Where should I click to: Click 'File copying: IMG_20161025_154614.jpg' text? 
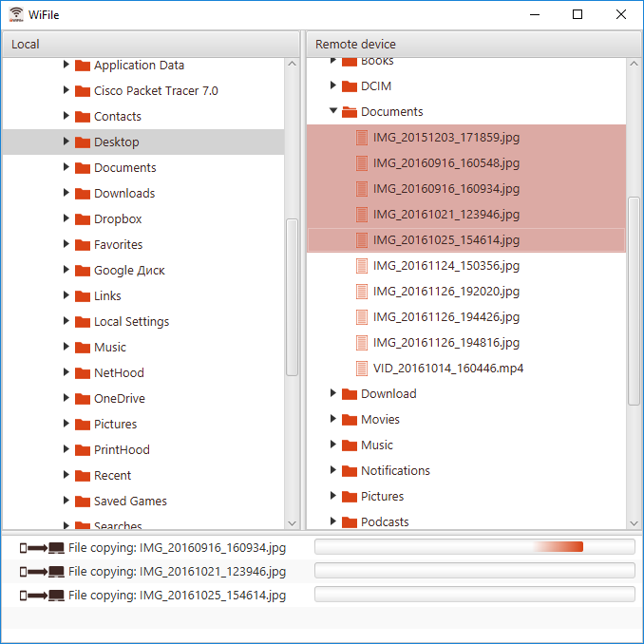click(x=177, y=596)
